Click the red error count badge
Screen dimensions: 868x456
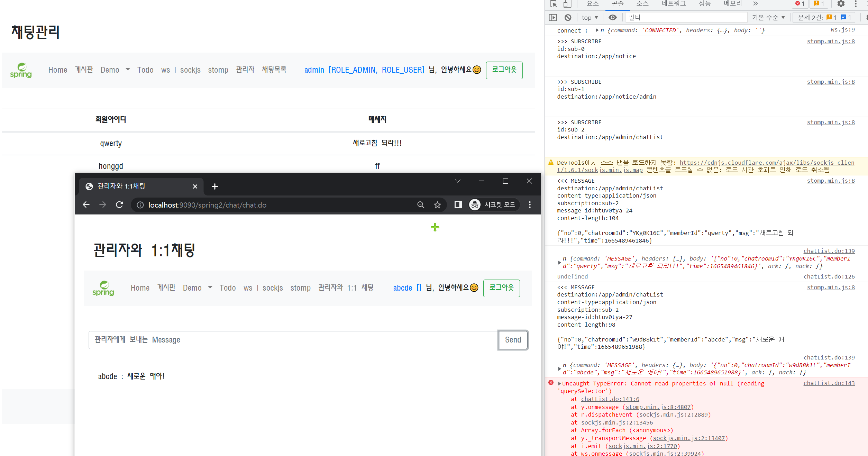coord(800,4)
